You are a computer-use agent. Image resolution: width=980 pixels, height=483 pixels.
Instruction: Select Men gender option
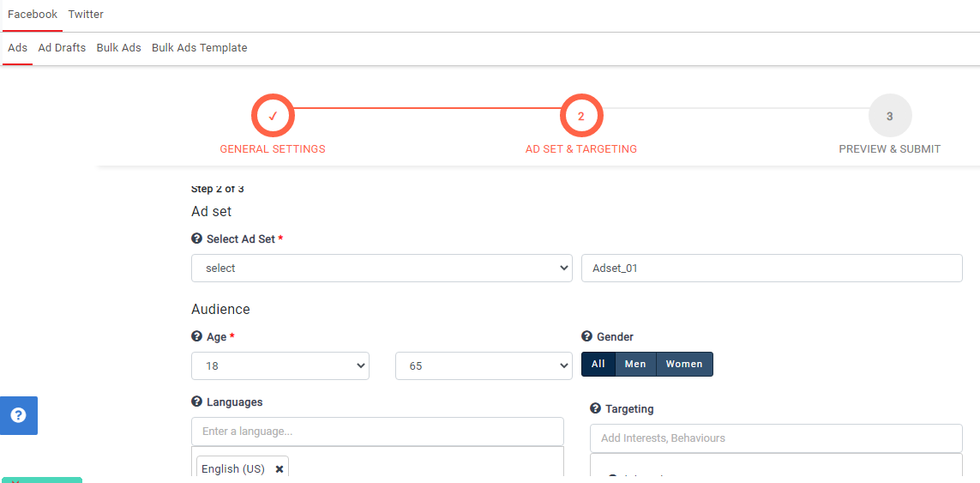(635, 365)
